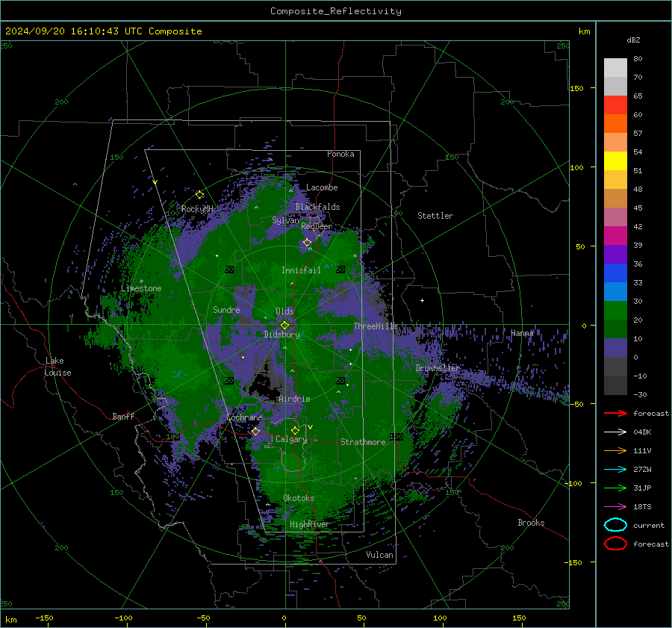Select the Limestone label
The image size is (672, 628).
pyautogui.click(x=141, y=288)
